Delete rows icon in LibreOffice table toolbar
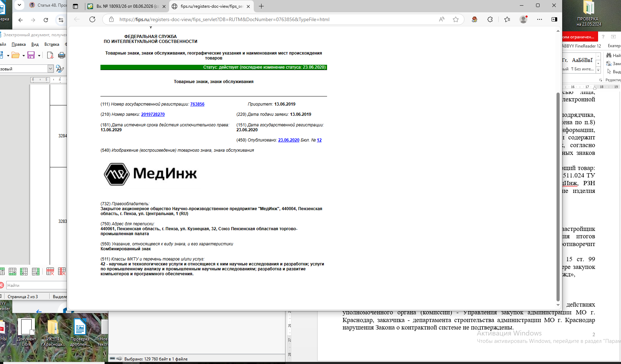Viewport: 621px width, 364px height. click(50, 271)
